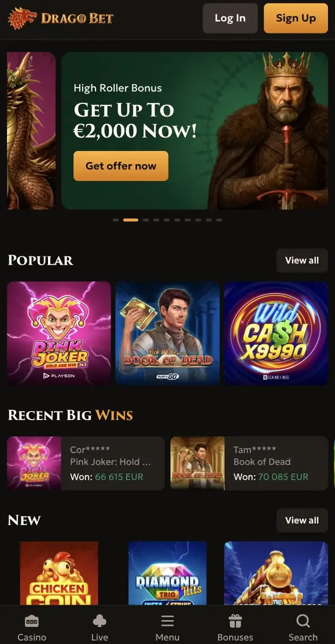Open Tam***** Book of Dead win card
Image resolution: width=335 pixels, height=644 pixels.
(249, 463)
